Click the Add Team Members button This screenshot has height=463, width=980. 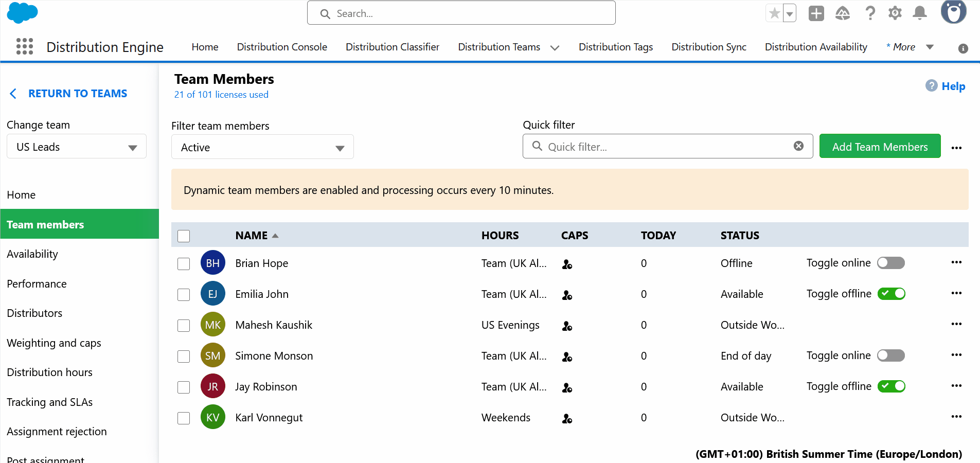(x=880, y=146)
